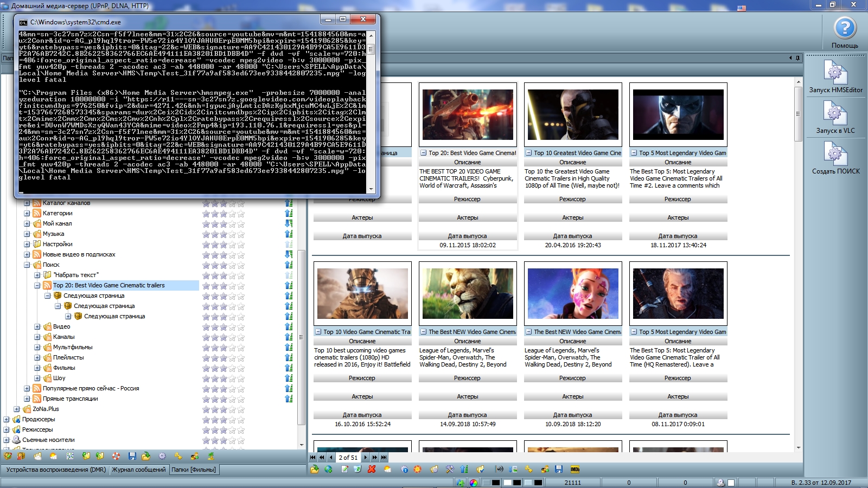The height and width of the screenshot is (488, 868).
Task: Click the red X delete icon
Action: coord(372,469)
